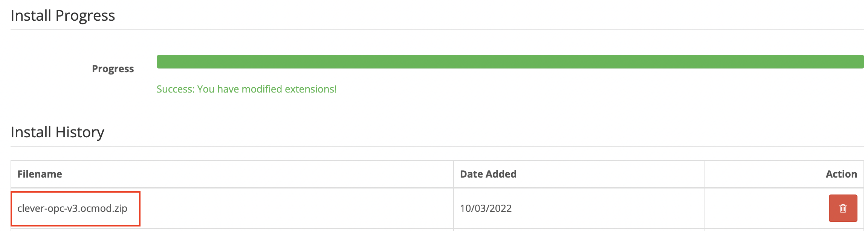Click the bold Progress label

coord(113,69)
